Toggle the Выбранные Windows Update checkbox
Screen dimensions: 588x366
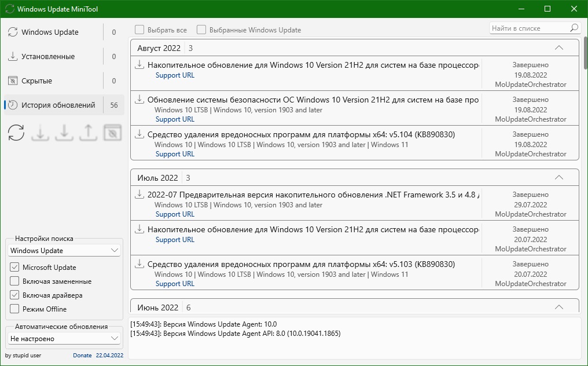201,30
